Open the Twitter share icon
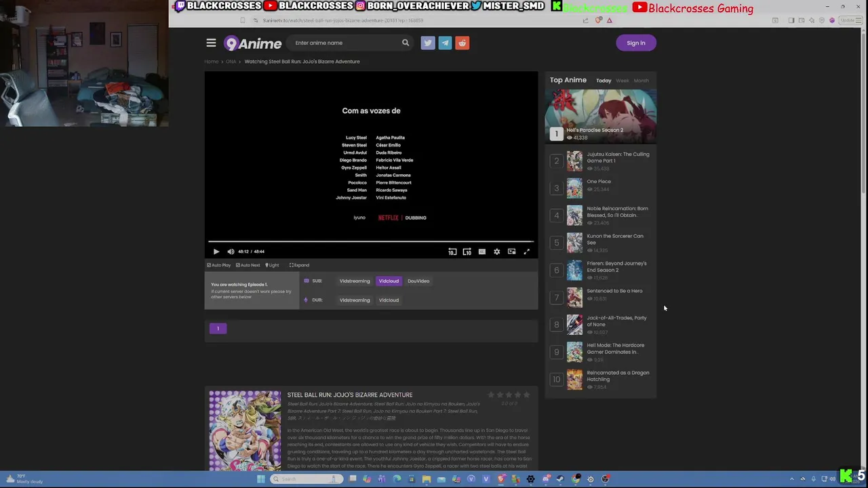 [428, 43]
